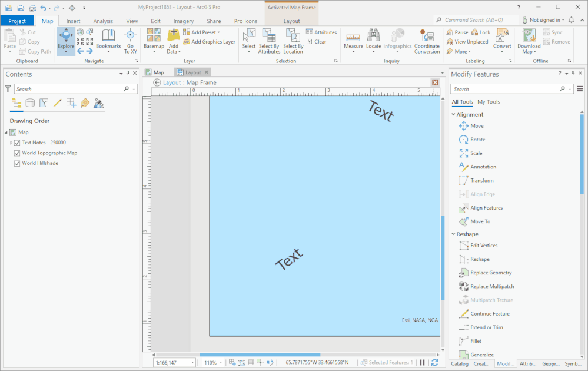Click the Measure tool in Inquiry group

tap(353, 41)
